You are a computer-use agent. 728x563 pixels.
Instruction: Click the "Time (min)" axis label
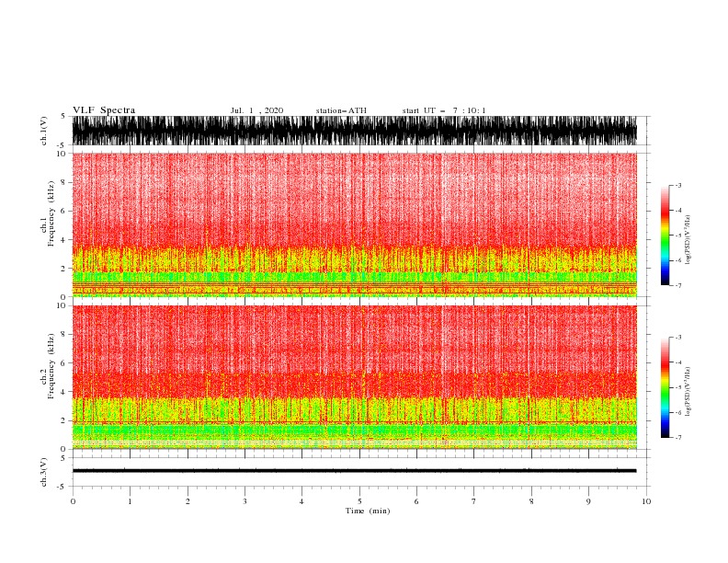[x=368, y=511]
